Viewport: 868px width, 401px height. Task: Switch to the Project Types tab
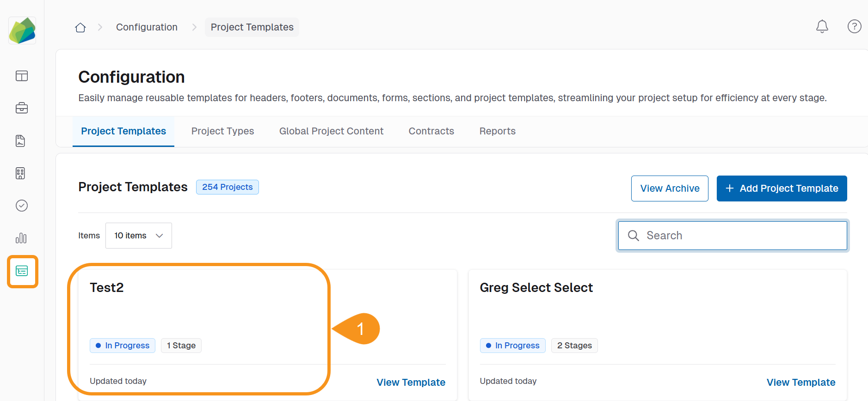[x=222, y=131]
